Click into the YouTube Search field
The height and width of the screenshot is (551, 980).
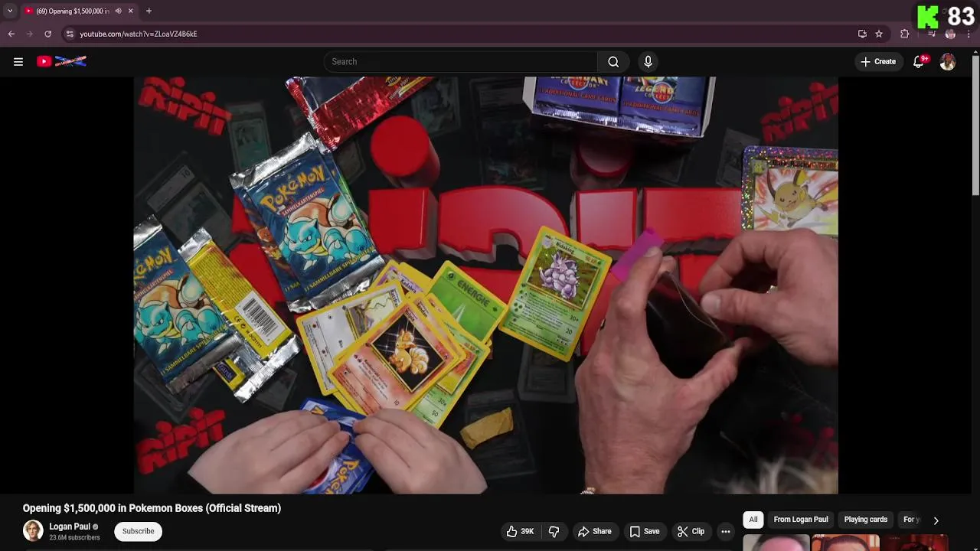(460, 62)
